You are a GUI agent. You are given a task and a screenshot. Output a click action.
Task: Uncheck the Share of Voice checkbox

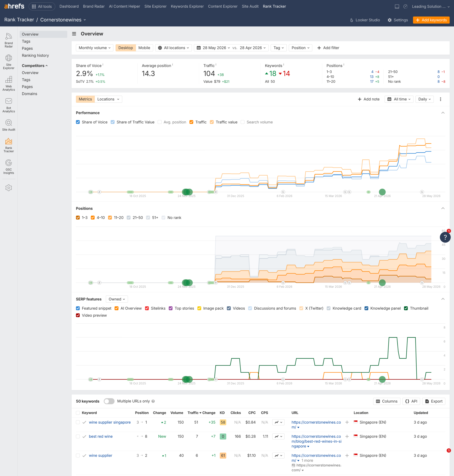(x=78, y=122)
